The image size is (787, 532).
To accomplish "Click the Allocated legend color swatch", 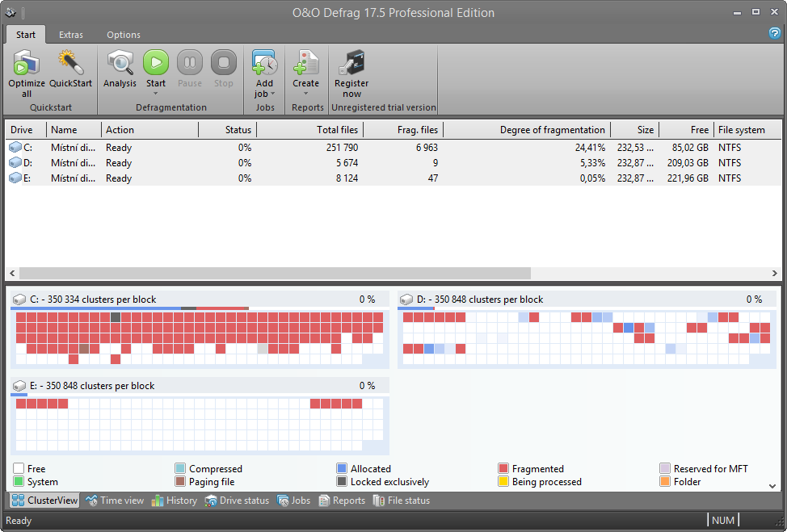I will [342, 468].
